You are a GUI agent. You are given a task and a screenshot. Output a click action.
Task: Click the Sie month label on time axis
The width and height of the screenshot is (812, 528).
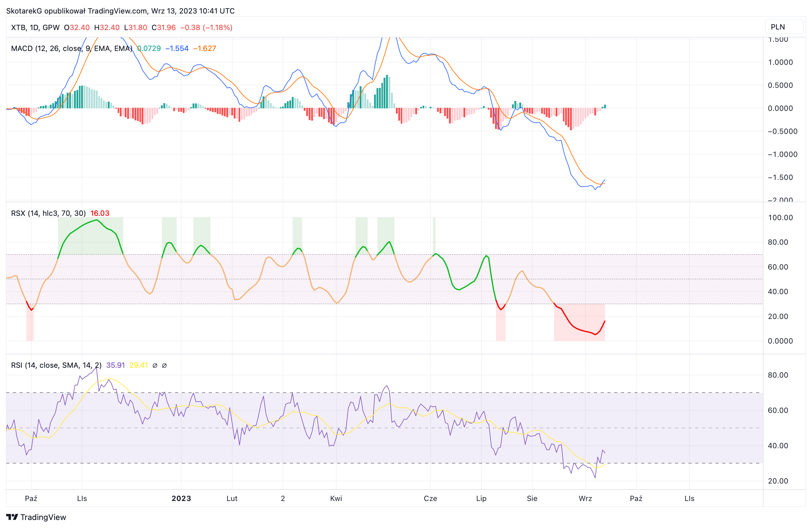[x=532, y=498]
